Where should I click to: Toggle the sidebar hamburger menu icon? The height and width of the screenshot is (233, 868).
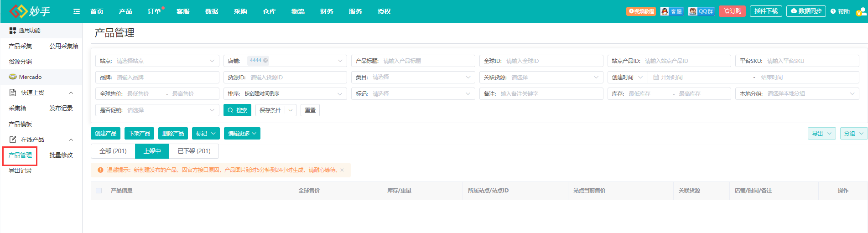pos(77,11)
